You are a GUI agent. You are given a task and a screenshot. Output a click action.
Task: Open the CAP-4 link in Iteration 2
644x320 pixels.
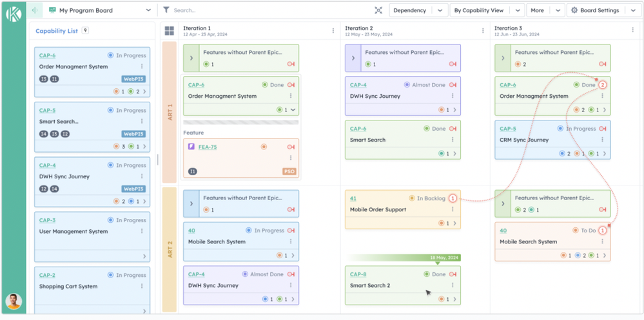point(358,85)
